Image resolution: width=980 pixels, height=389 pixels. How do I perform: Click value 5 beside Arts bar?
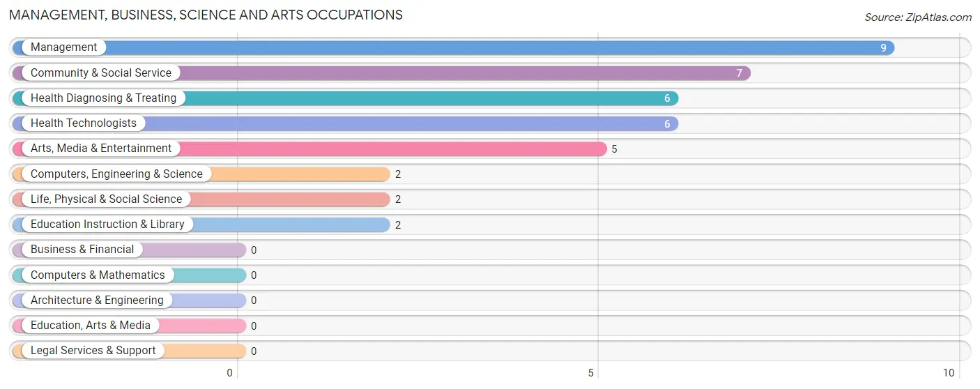coord(614,149)
